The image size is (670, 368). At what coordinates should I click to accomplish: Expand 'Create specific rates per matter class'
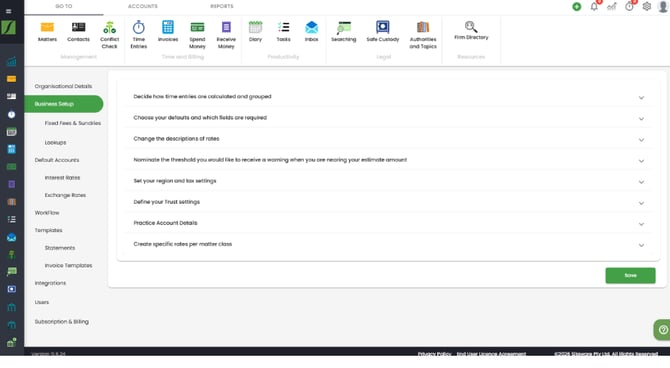pos(388,244)
